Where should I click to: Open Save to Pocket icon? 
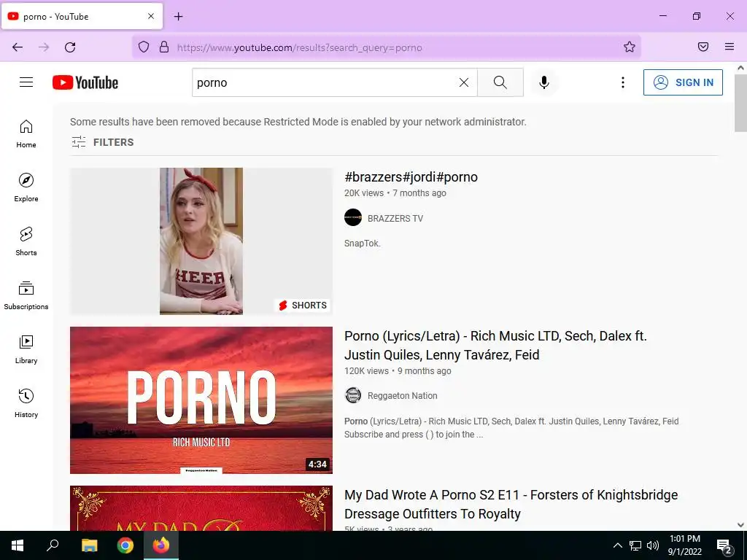703,47
